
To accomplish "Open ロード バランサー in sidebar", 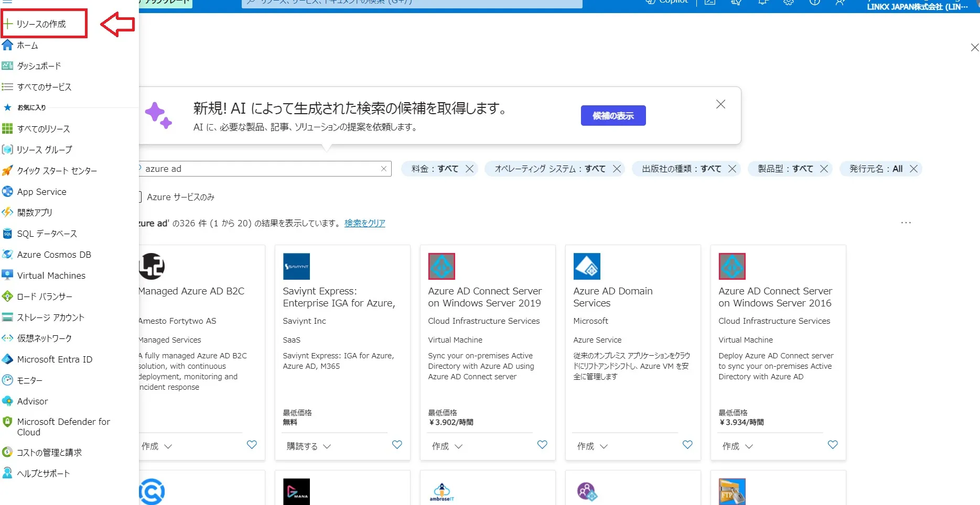I will click(45, 297).
